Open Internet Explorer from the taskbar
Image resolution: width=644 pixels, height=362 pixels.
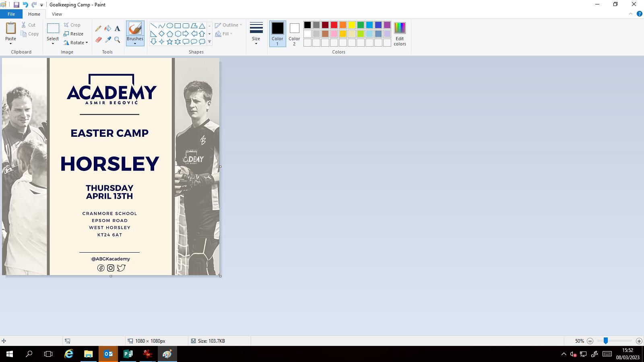tap(69, 354)
